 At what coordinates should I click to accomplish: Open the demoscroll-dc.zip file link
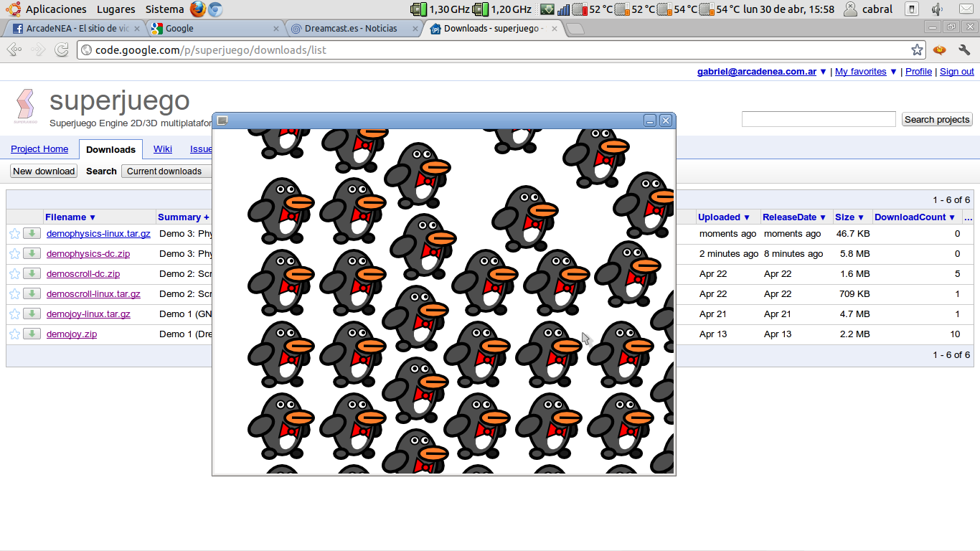(x=83, y=274)
